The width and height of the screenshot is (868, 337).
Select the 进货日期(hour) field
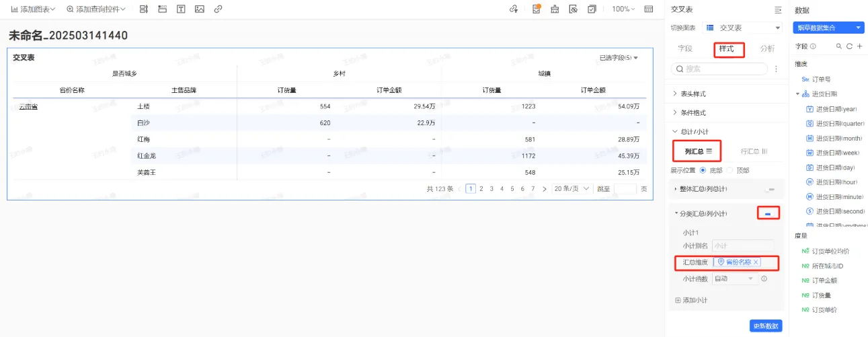832,182
